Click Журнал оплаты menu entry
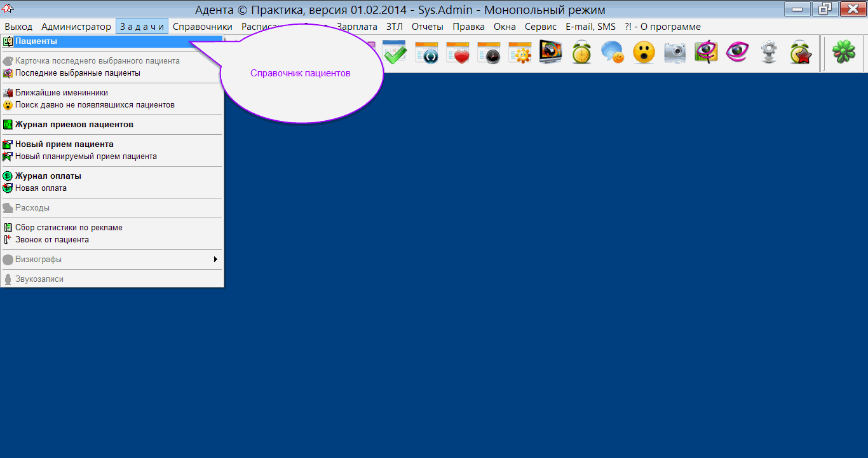The image size is (868, 458). tap(48, 176)
